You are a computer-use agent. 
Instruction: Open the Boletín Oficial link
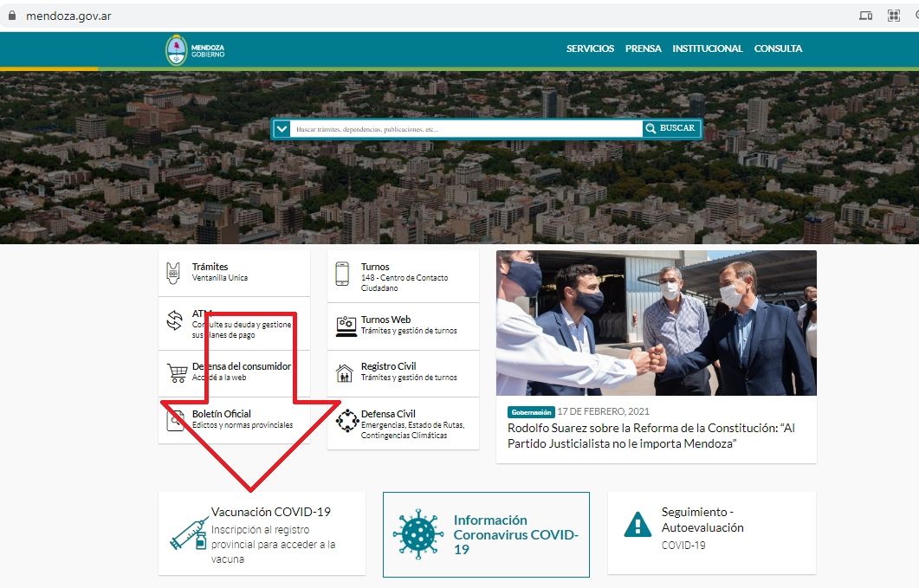pyautogui.click(x=221, y=414)
